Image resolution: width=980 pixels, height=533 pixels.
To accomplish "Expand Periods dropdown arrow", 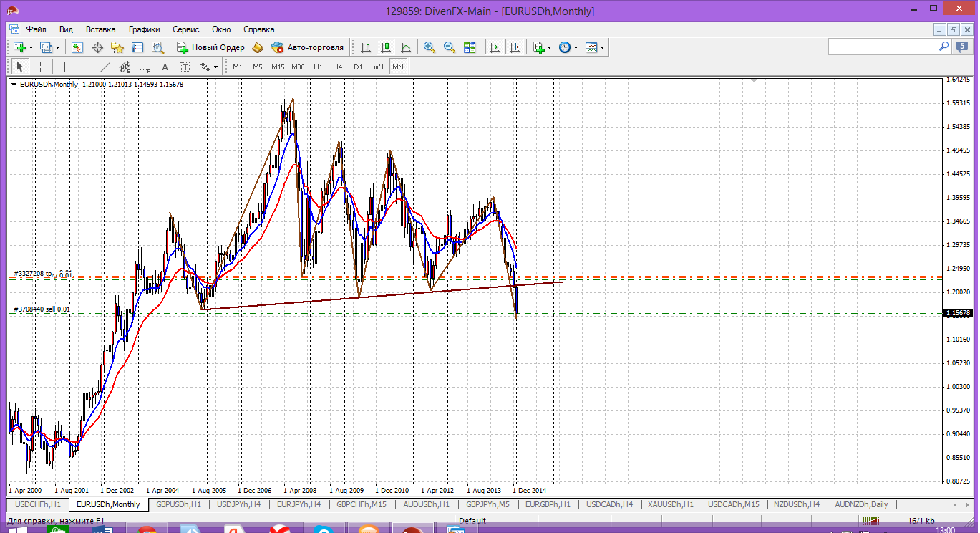I will [576, 48].
